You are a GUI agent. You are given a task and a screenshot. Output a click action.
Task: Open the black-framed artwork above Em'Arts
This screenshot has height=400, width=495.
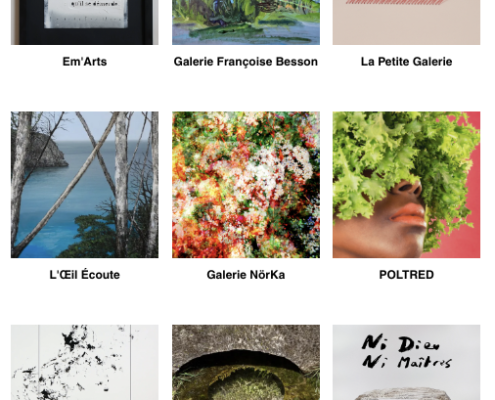(x=85, y=22)
